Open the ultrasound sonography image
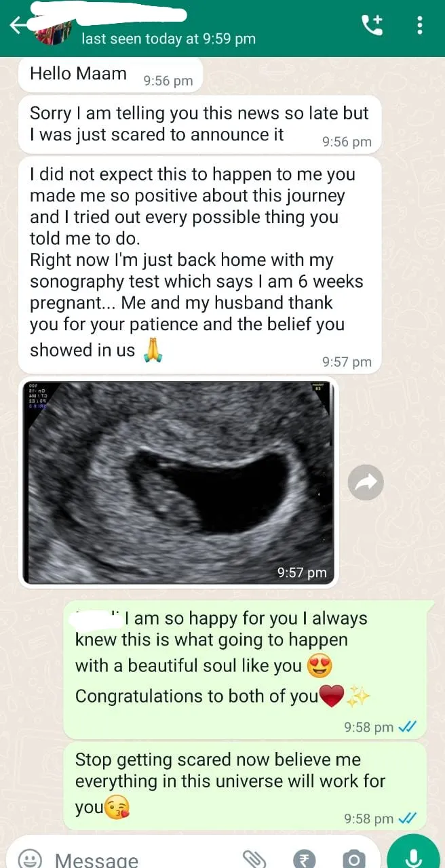 [x=179, y=481]
